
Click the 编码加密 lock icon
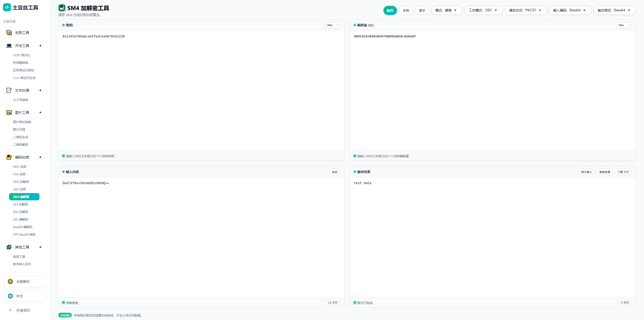pos(9,157)
